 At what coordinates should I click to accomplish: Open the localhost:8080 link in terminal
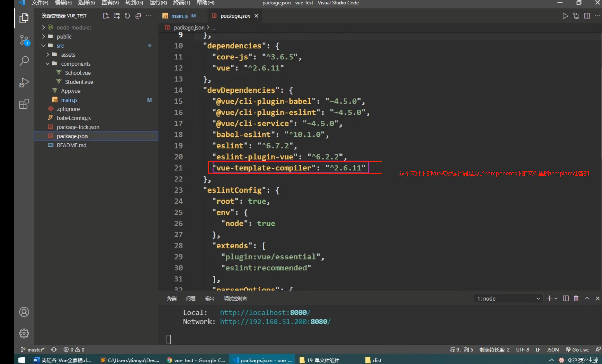265,312
